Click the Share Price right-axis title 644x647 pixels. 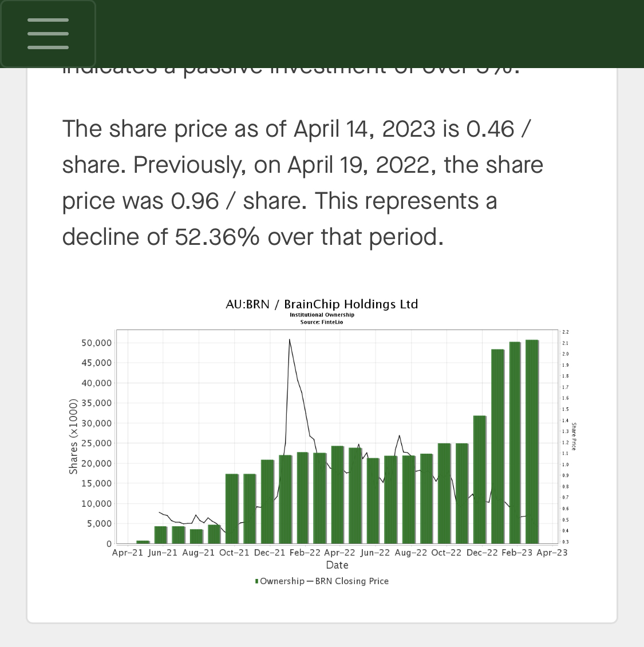[x=574, y=436]
